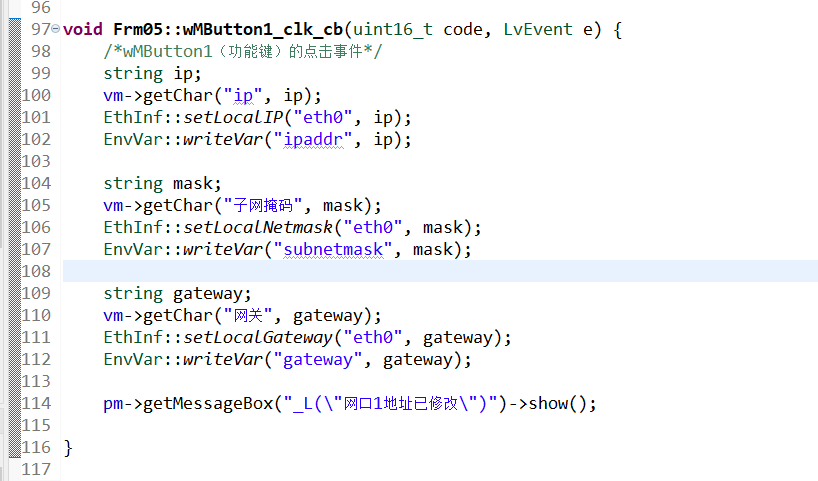The width and height of the screenshot is (818, 481).
Task: Place cursor on 'string ip;' declaration
Action: (x=152, y=74)
